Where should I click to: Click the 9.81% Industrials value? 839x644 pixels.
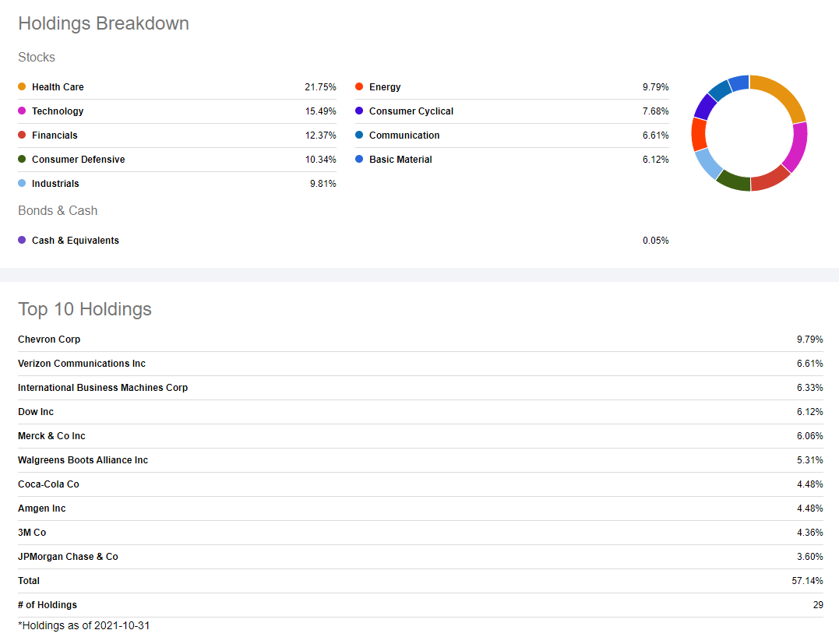tap(323, 184)
